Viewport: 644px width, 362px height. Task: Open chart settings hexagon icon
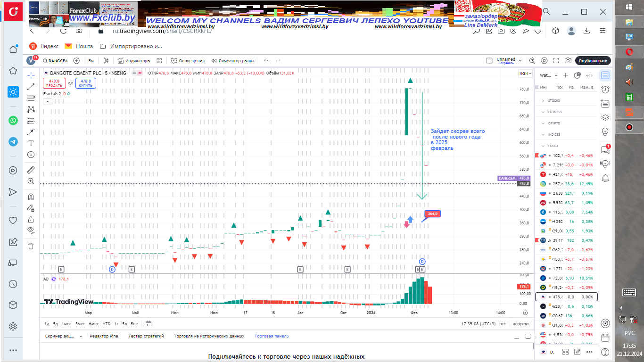click(544, 61)
